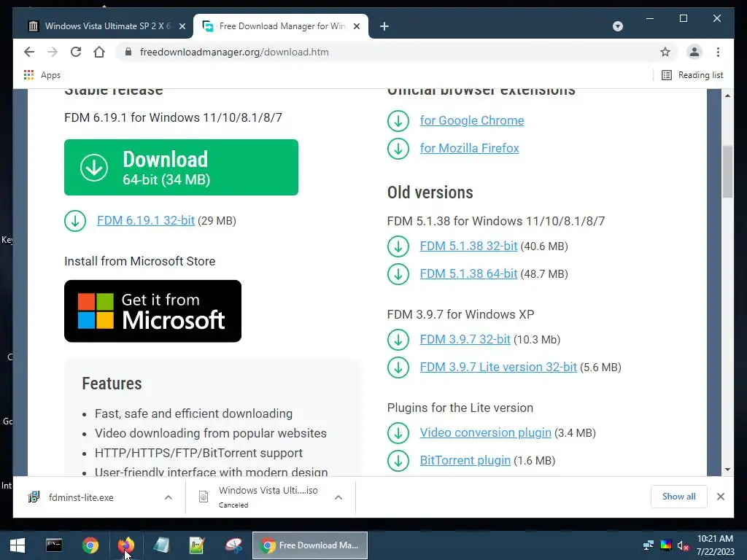Open the BitTorrent plugin link
The height and width of the screenshot is (560, 747).
pos(465,461)
